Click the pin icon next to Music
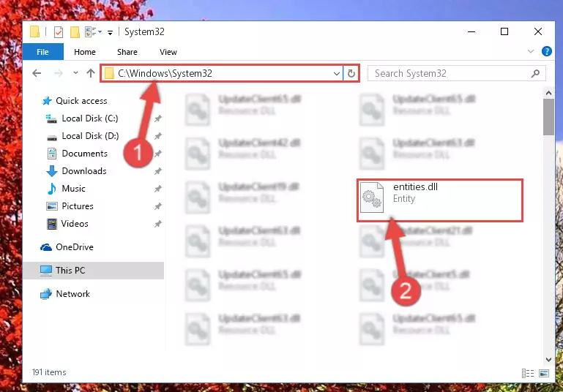 [157, 189]
